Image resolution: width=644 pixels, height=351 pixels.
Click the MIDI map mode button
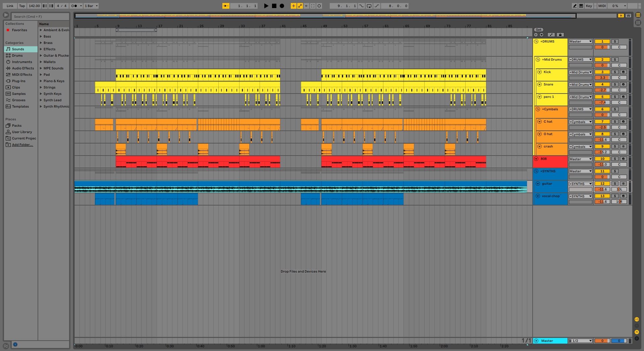602,6
